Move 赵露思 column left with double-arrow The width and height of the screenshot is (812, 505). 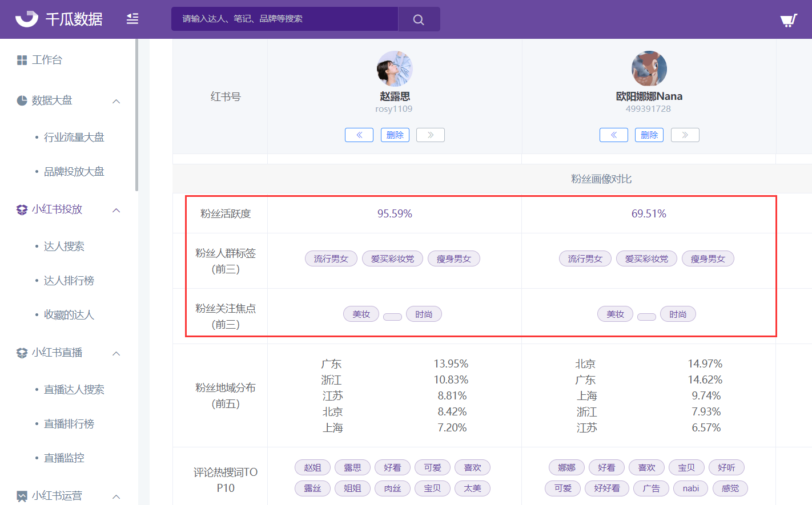(x=359, y=135)
